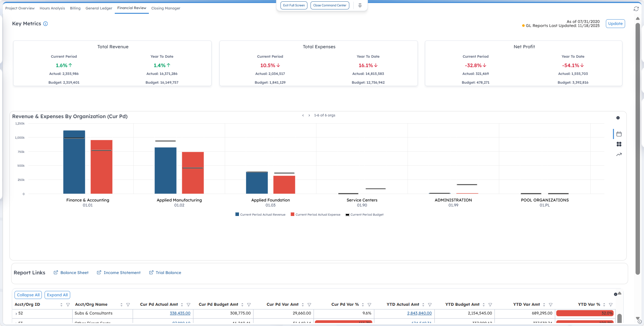
Task: Select the calendar view icon beside chart
Action: [619, 134]
